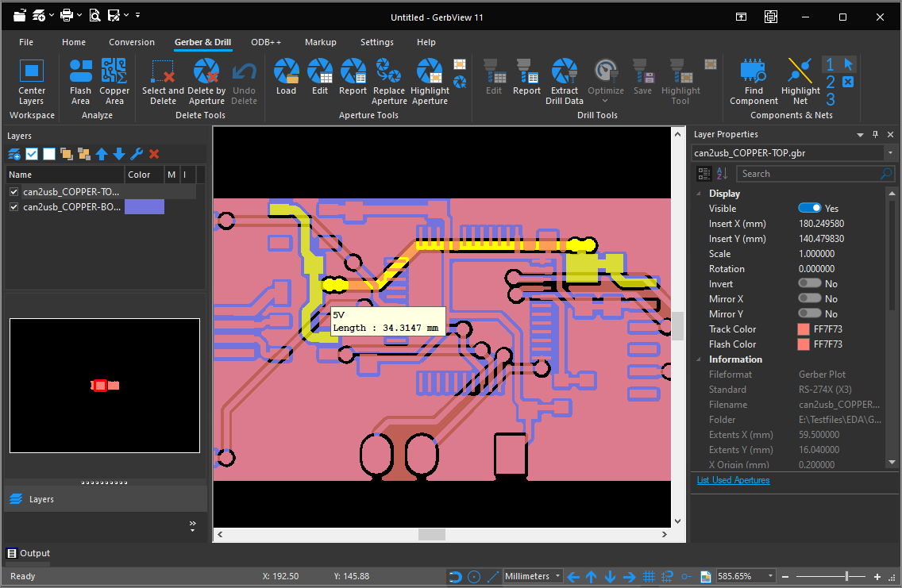Expand the Optimize dropdown arrow
This screenshot has height=588, width=902.
coord(605,101)
